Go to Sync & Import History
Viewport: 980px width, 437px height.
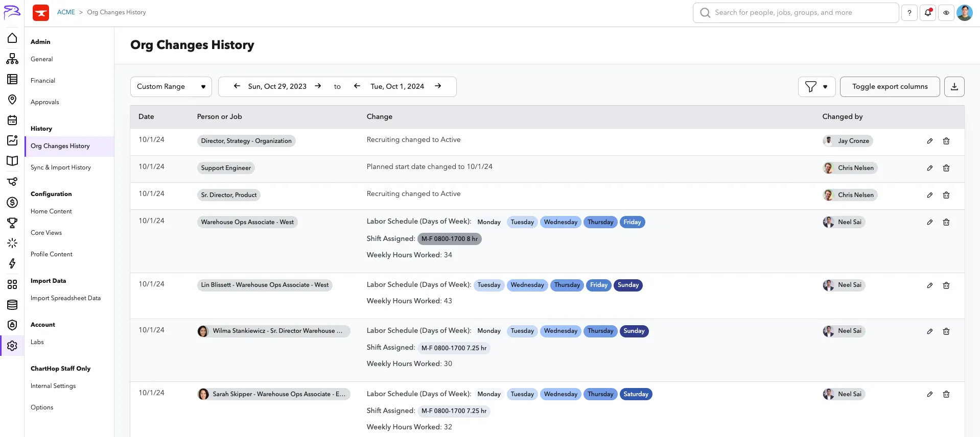(x=61, y=167)
